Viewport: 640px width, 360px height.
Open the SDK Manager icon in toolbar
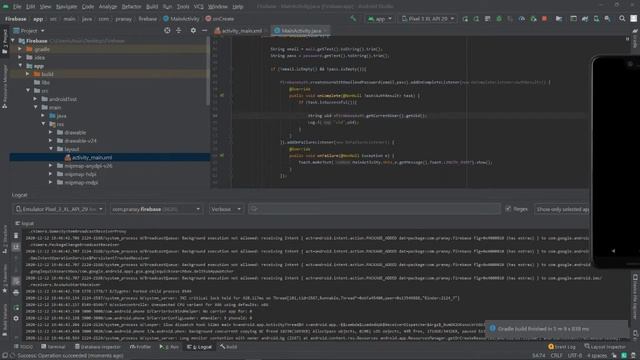[608, 19]
